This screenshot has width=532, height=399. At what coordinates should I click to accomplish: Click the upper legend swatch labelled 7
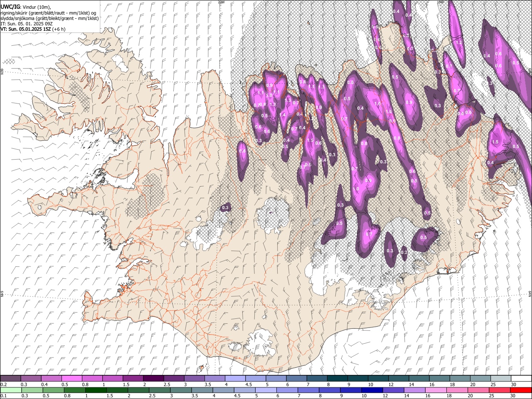coord(317,378)
